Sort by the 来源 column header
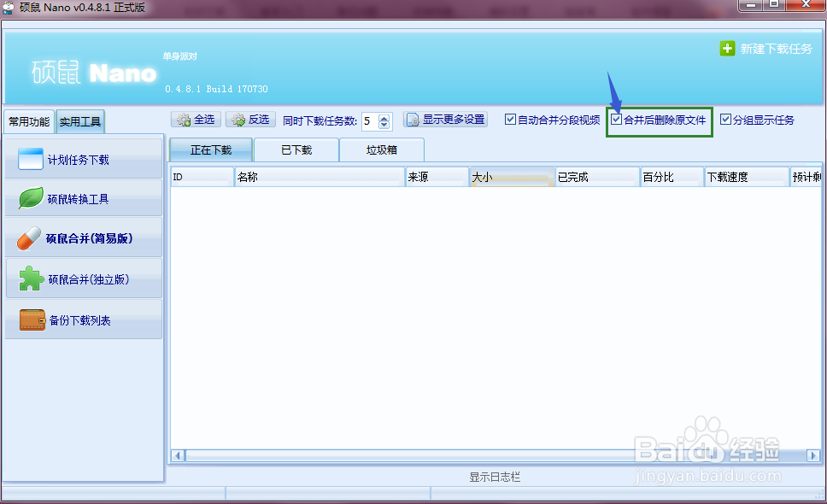Image resolution: width=827 pixels, height=504 pixels. tap(437, 177)
